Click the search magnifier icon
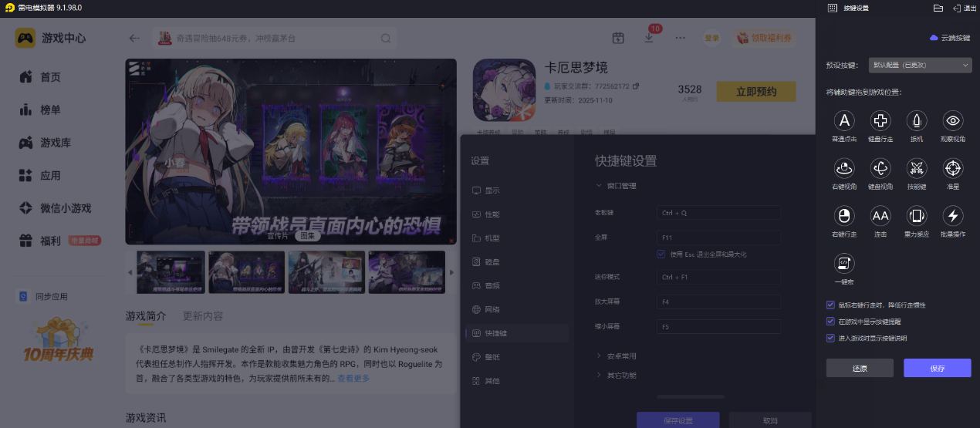 (386, 38)
